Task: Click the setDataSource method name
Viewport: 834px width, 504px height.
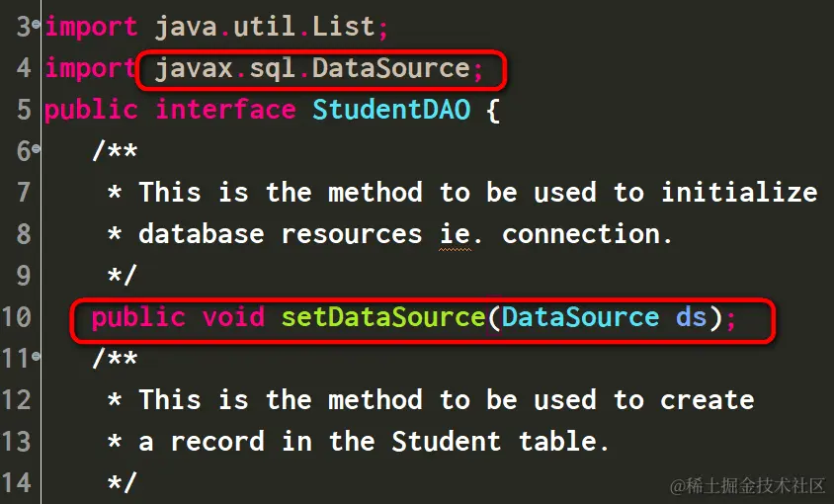Action: pos(383,317)
